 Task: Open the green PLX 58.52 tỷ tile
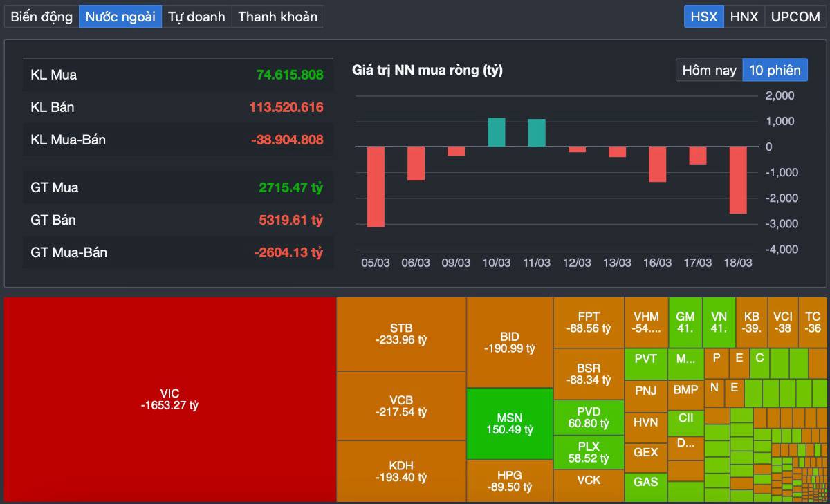click(589, 452)
